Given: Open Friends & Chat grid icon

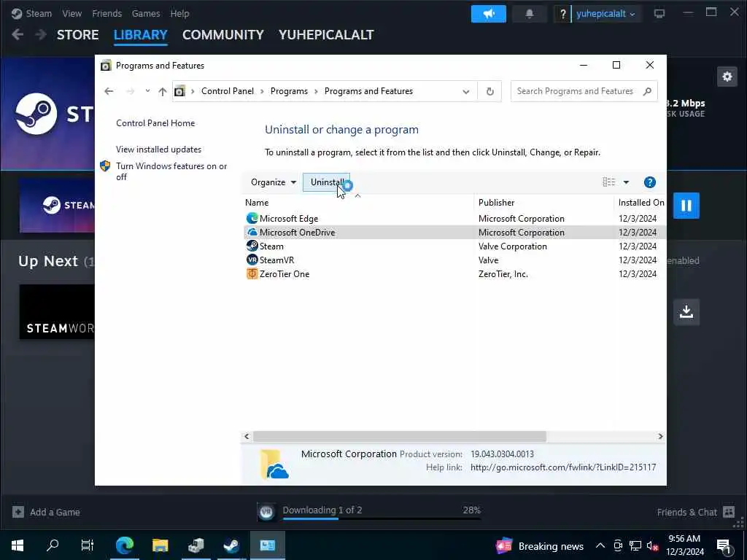Looking at the screenshot, I should coord(729,512).
